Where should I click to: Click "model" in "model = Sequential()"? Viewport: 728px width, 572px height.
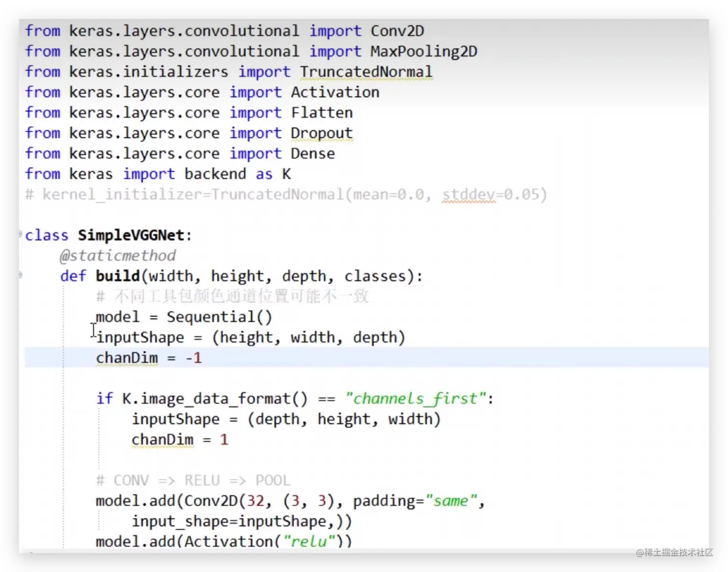point(117,317)
